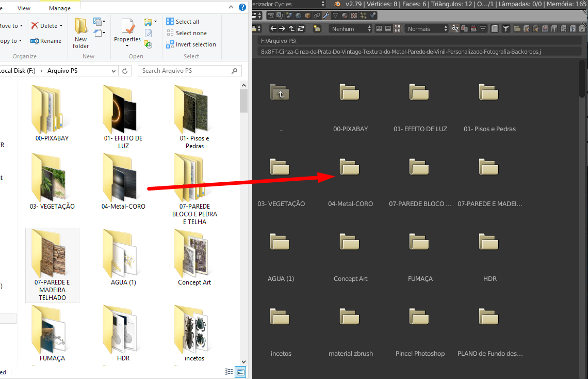The height and width of the screenshot is (379, 588).
Task: Go to parent directory in Blender browser
Action: click(291, 28)
